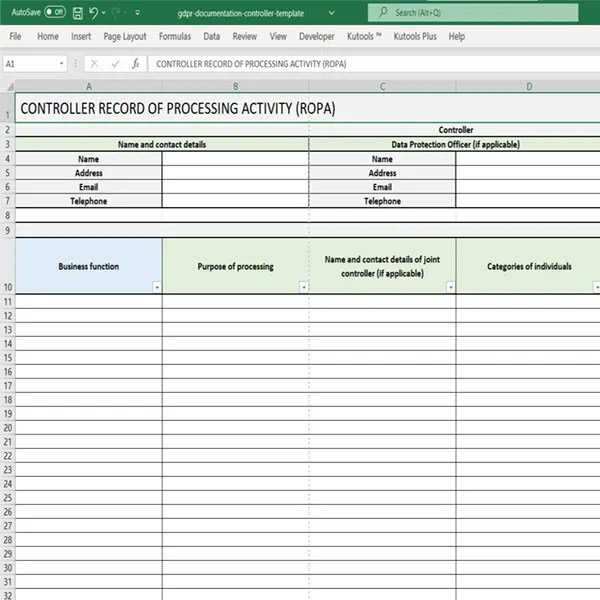Click 'Data Protection Officer (if applicable)' cell
This screenshot has height=600, width=600.
(x=455, y=144)
